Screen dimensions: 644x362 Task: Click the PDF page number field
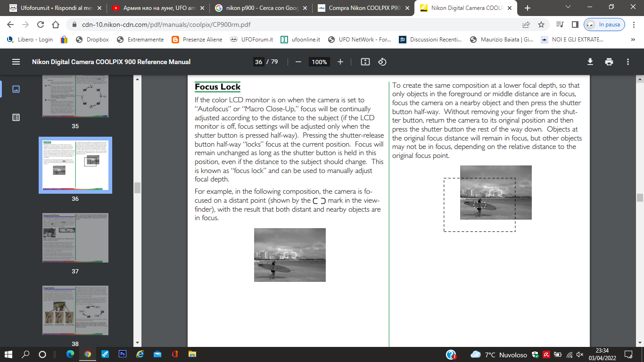click(258, 62)
